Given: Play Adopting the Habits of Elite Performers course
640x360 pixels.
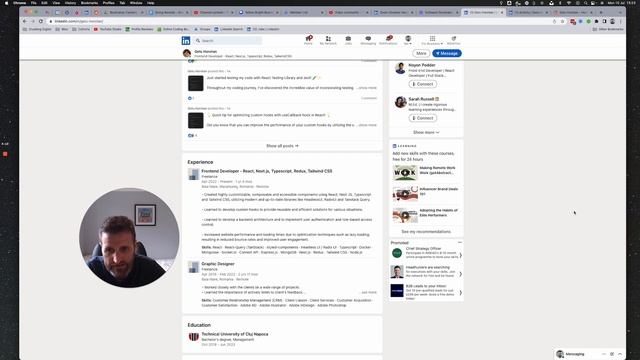Looking at the screenshot, I should [405, 215].
